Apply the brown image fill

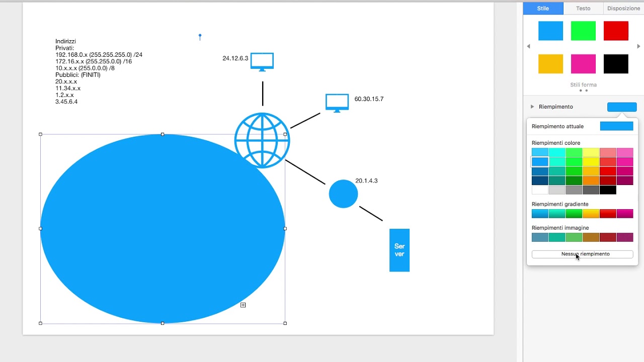(591, 237)
